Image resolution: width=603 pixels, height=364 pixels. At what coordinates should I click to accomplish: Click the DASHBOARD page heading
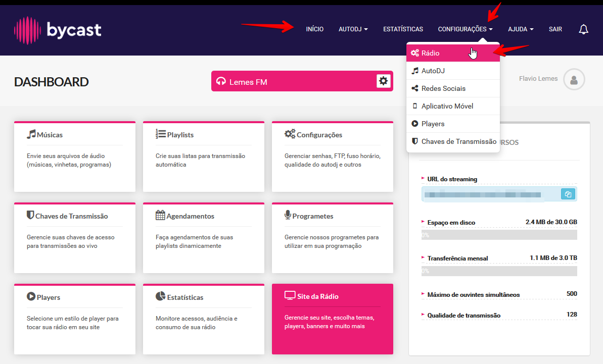click(51, 82)
